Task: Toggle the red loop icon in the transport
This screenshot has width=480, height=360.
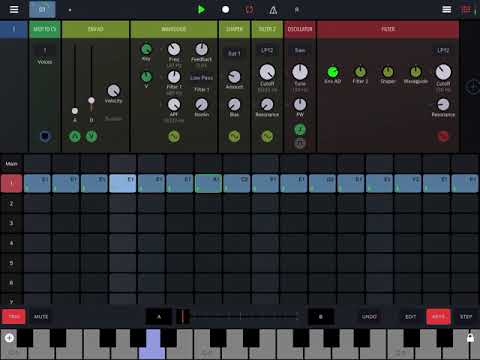Action: (249, 10)
